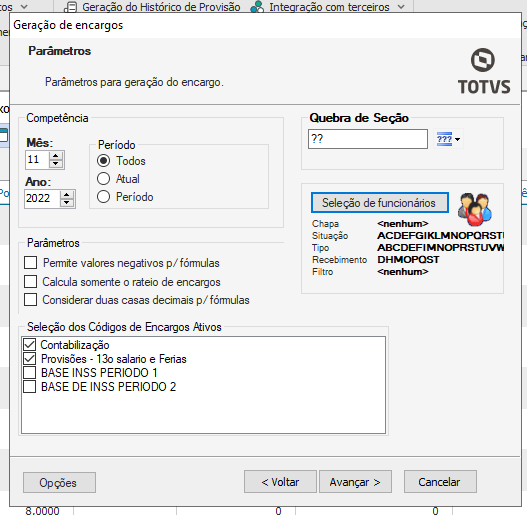Click the Tipo value ABCDEFIMNOPRSTUVW
Image resolution: width=527 pixels, height=515 pixels.
[x=440, y=248]
